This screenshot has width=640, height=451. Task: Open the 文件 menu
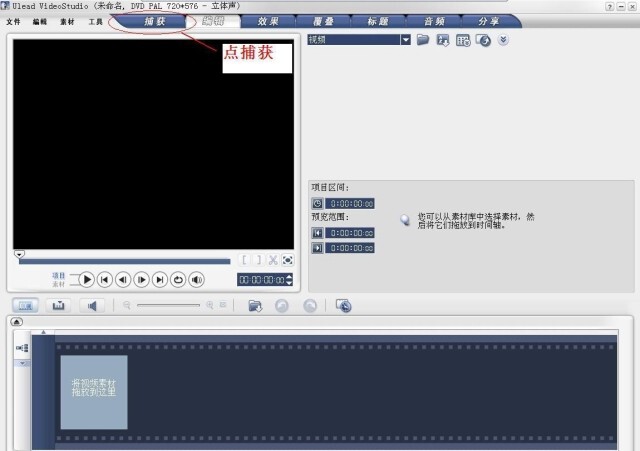[13, 22]
